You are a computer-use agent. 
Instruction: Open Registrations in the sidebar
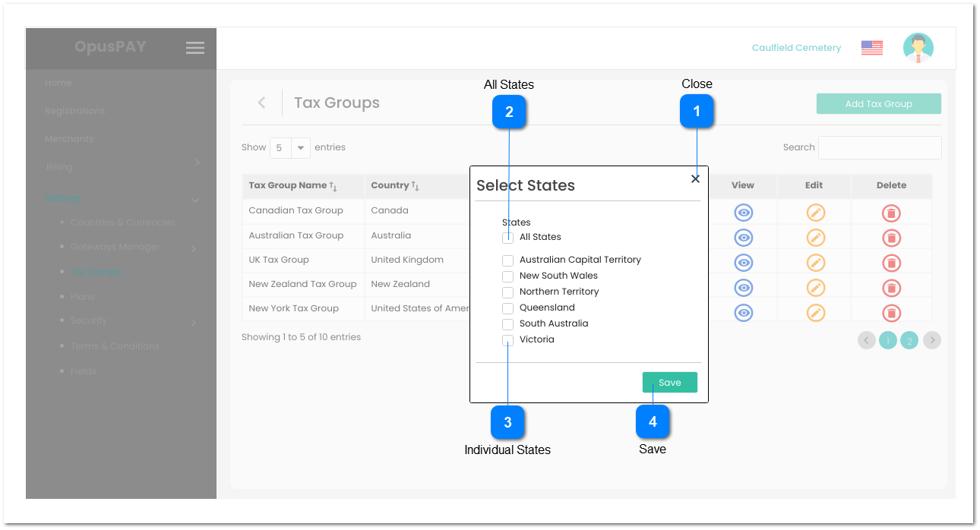(x=75, y=111)
